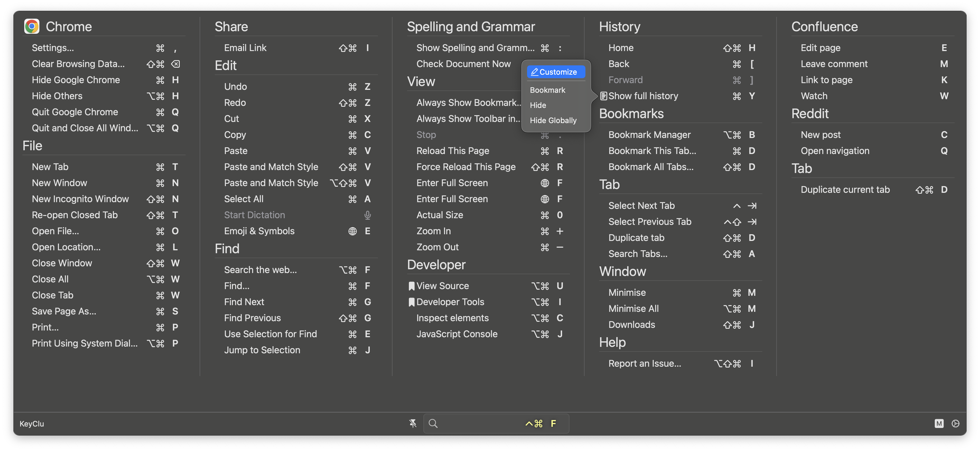Open KeyClu settings gear icon
This screenshot has width=980, height=451.
click(x=955, y=423)
